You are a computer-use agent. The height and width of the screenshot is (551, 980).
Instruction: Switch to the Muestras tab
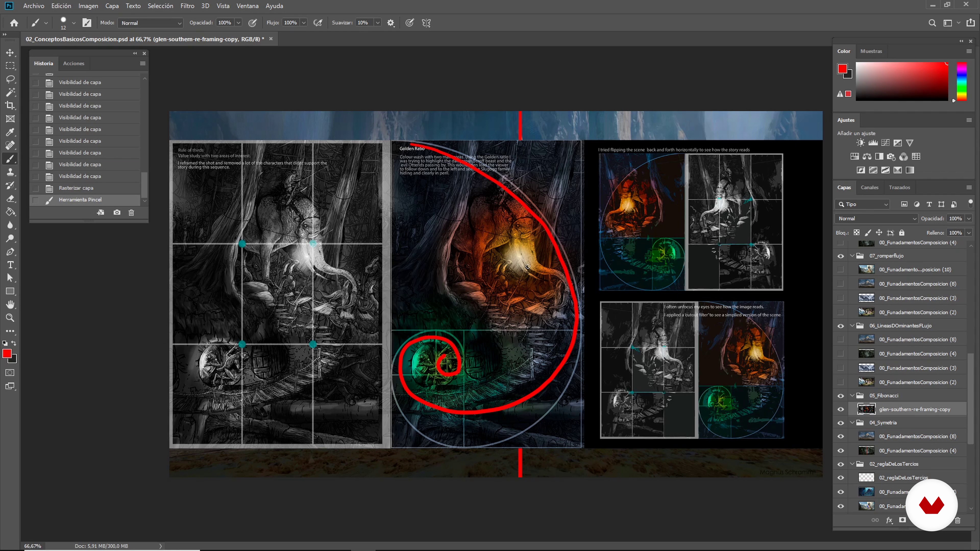point(871,51)
